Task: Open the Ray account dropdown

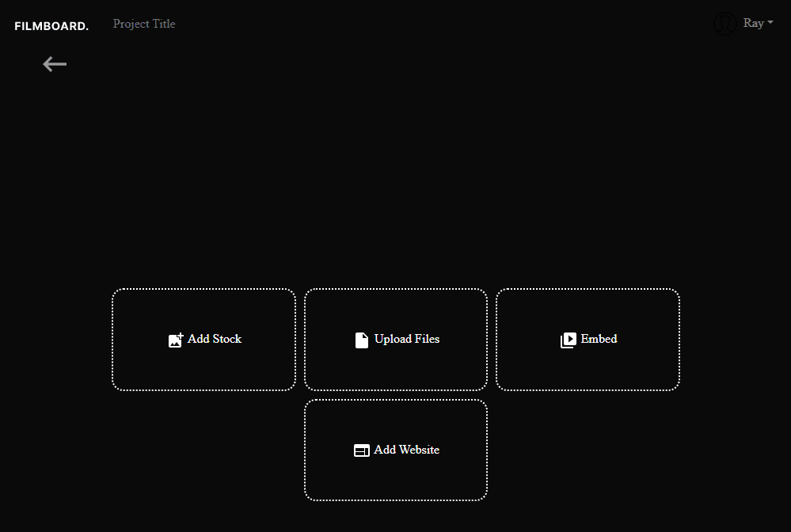Action: (x=755, y=23)
